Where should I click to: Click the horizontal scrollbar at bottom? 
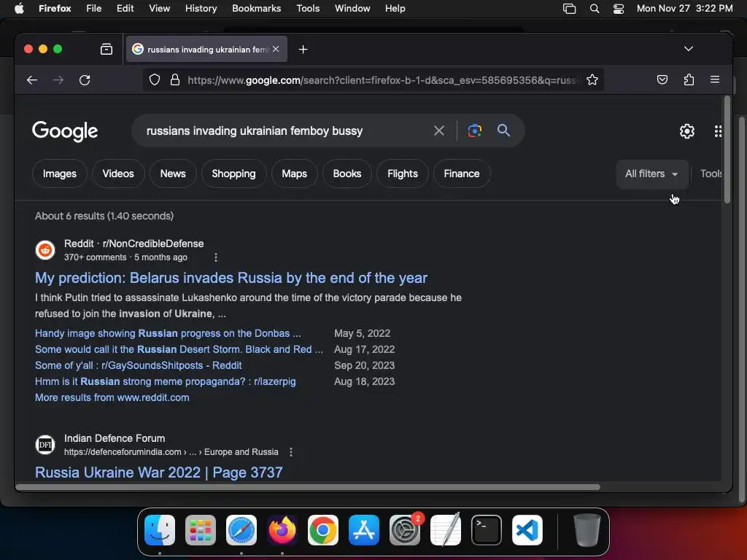click(x=308, y=487)
